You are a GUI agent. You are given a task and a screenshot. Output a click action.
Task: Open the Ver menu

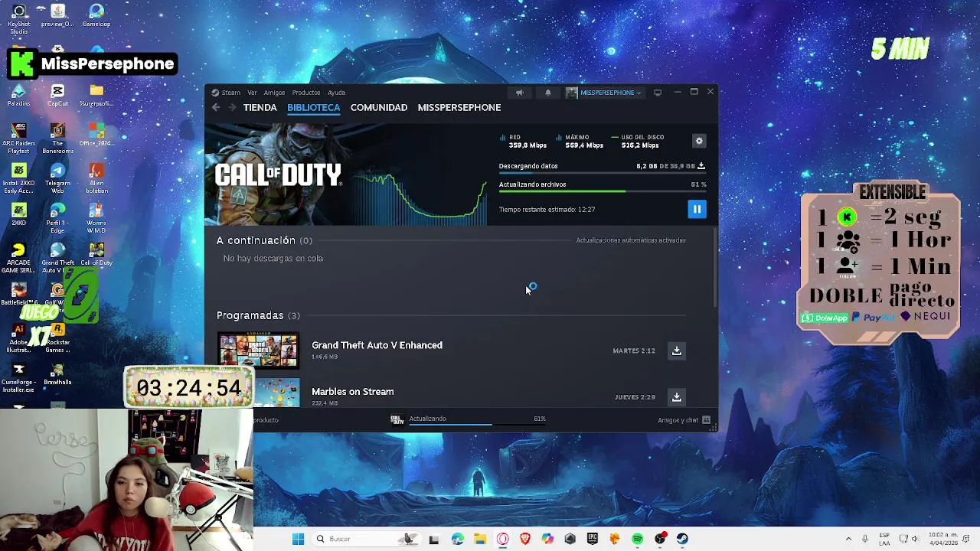click(252, 93)
